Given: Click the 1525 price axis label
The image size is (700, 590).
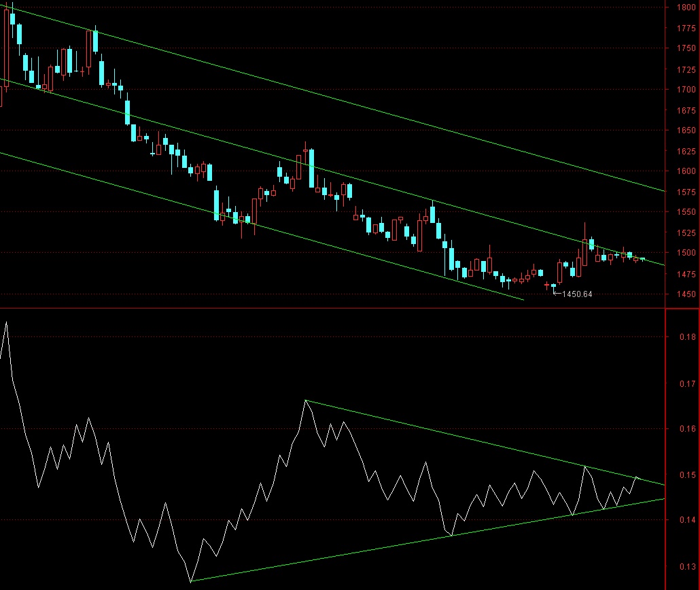Looking at the screenshot, I should pos(686,232).
